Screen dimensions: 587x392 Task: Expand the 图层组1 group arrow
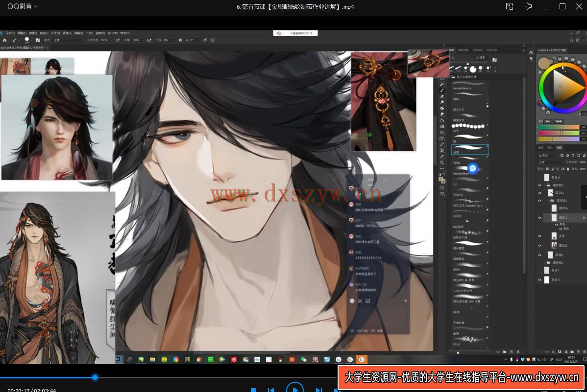coord(545,185)
